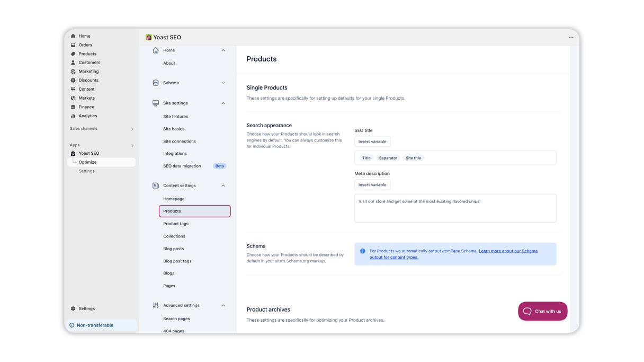This screenshot has width=644, height=362.
Task: Click the Home house icon in Shopify sidebar
Action: tap(73, 36)
